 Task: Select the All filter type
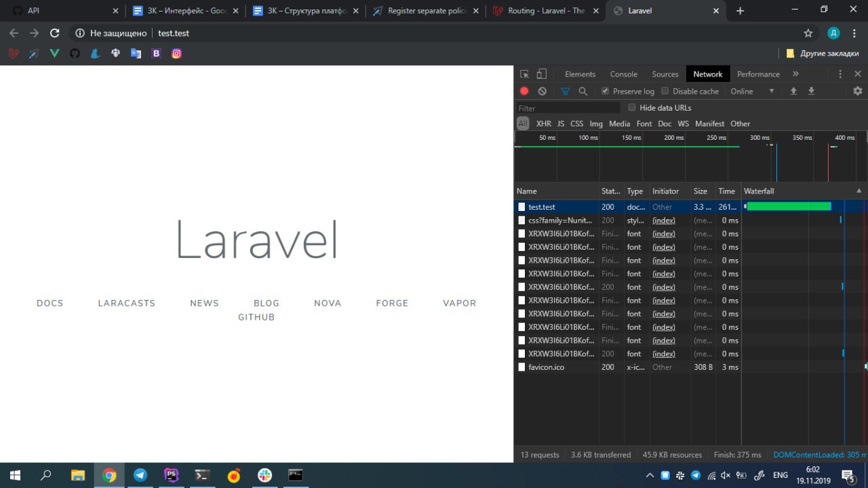523,124
